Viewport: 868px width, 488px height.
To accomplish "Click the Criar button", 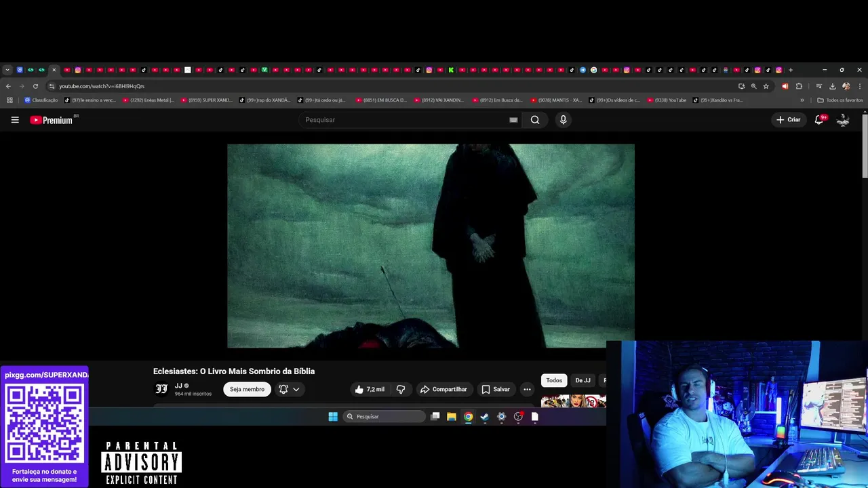I will [789, 120].
